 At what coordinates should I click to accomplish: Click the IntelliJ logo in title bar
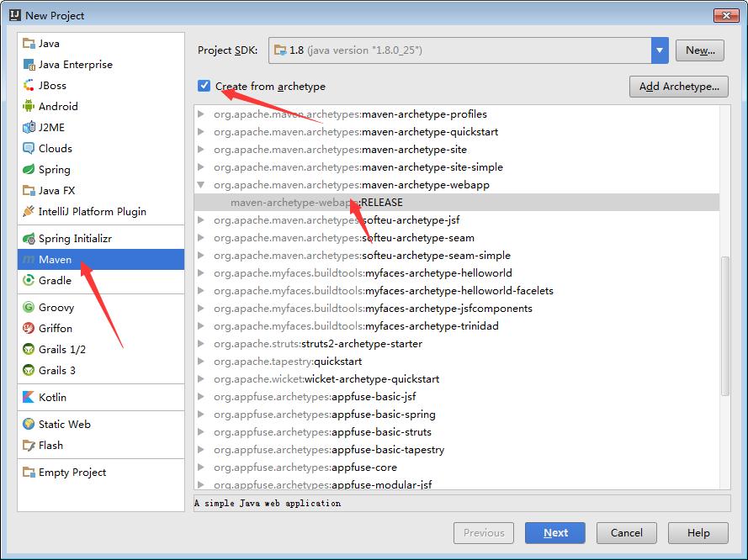tap(15, 15)
